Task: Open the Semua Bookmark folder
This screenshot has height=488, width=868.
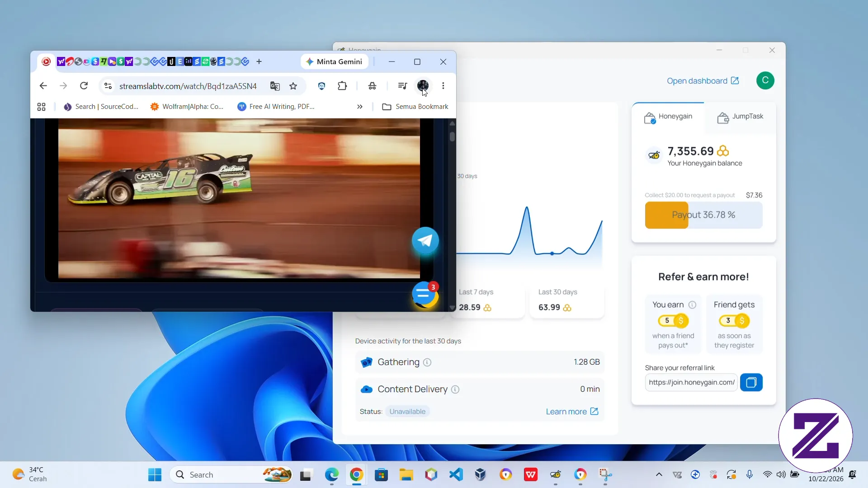Action: pyautogui.click(x=415, y=107)
